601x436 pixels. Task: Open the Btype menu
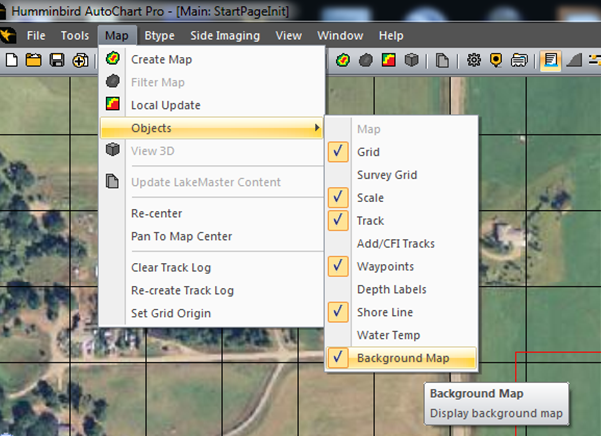[x=159, y=36]
